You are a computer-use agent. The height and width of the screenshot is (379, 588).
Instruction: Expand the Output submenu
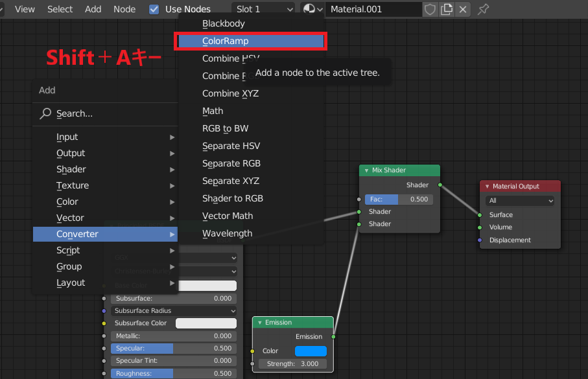point(106,153)
